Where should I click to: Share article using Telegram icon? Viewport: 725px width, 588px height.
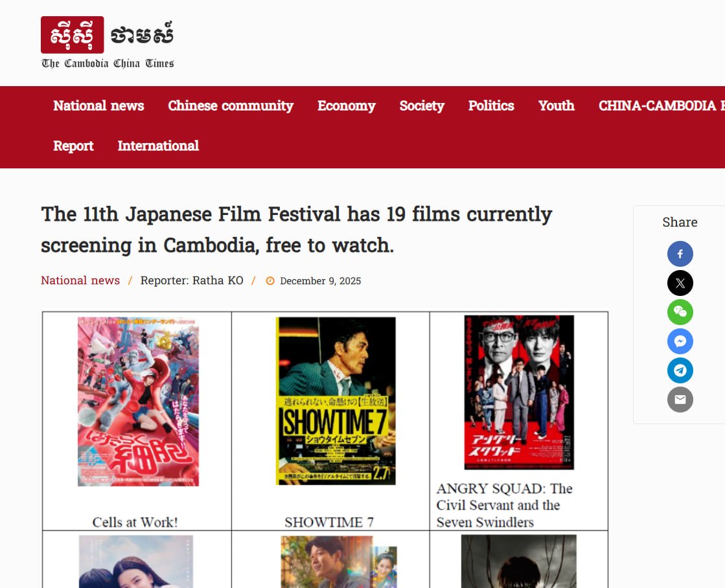(x=680, y=370)
